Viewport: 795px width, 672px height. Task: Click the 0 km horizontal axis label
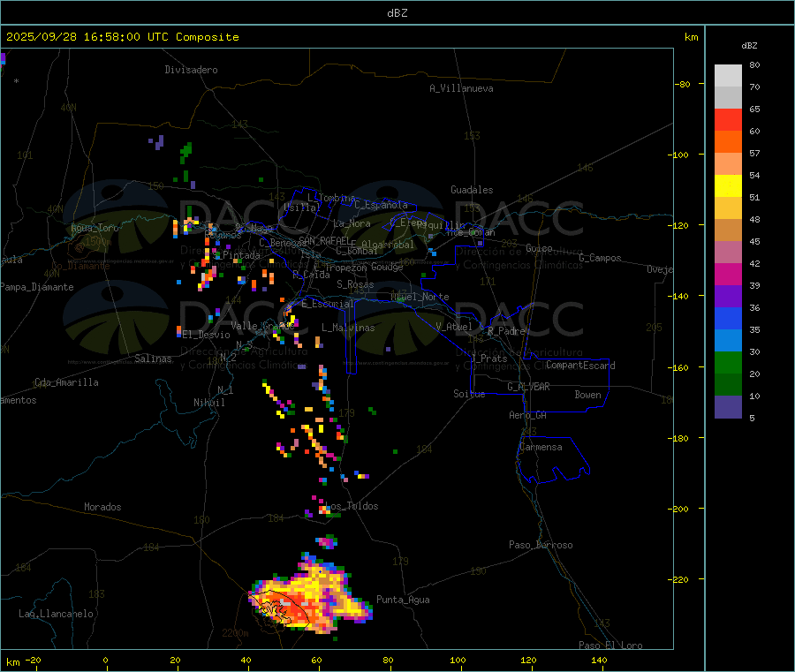[105, 660]
